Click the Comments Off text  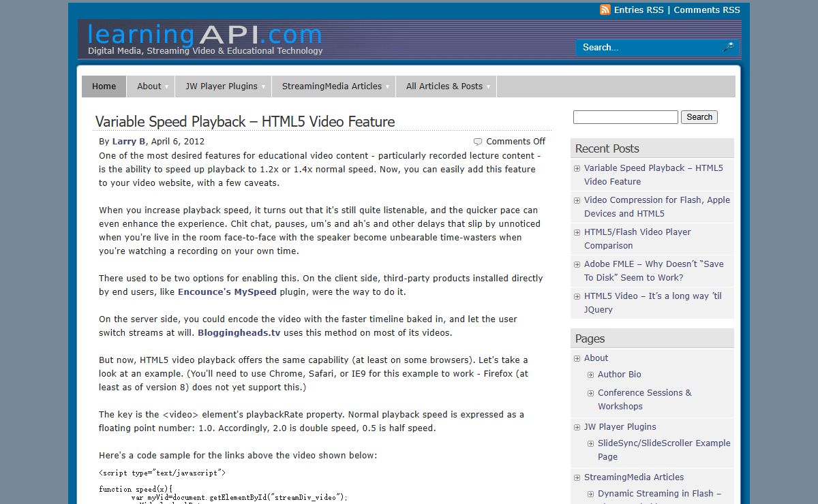(516, 142)
